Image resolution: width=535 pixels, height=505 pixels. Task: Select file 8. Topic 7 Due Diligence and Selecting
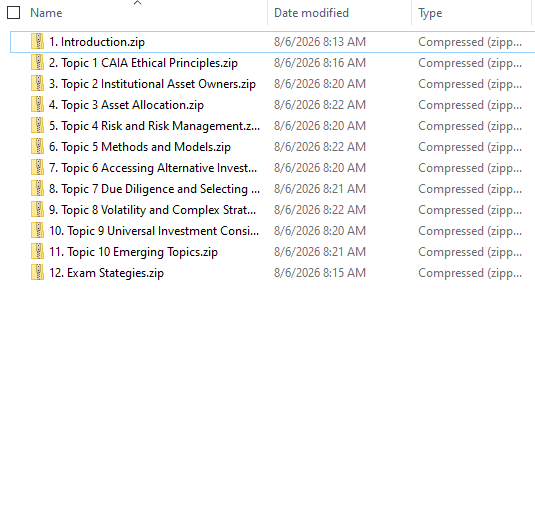coord(155,189)
